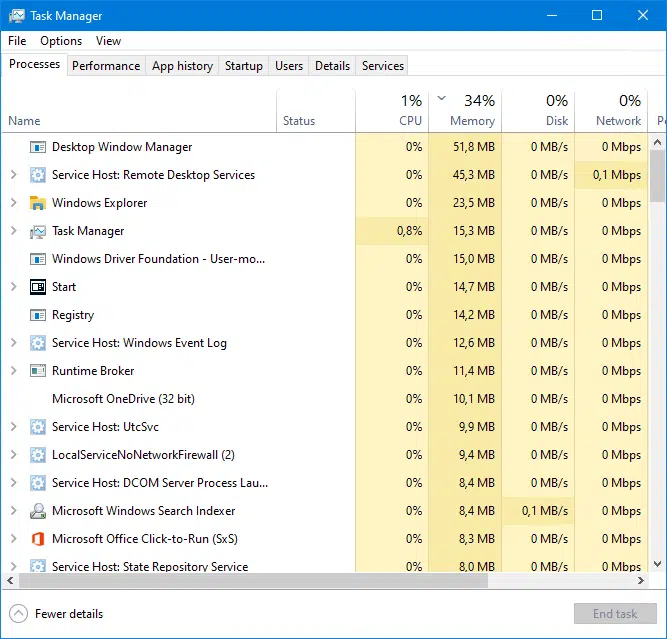The width and height of the screenshot is (667, 639).
Task: Click the Task Manager process row icon
Action: (x=38, y=231)
